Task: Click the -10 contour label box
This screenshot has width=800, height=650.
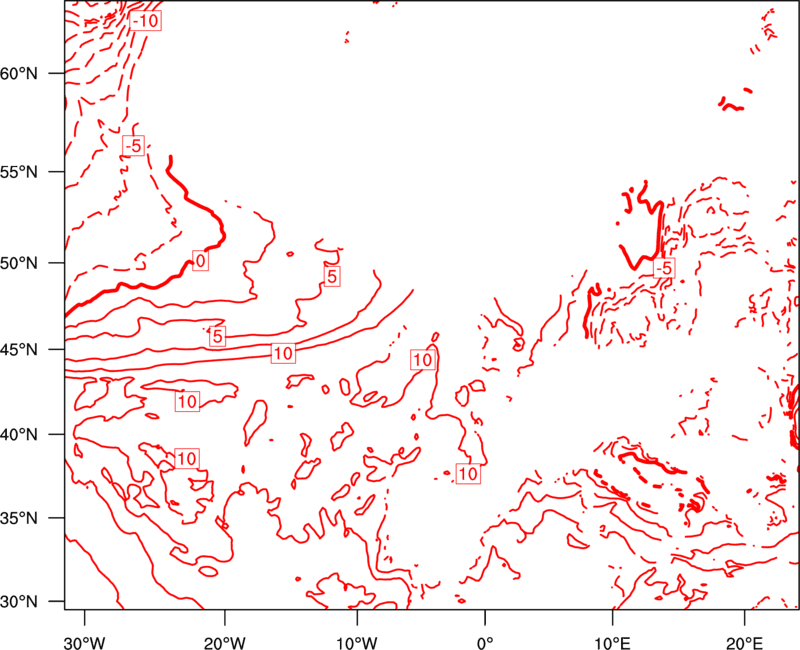Action: point(145,21)
